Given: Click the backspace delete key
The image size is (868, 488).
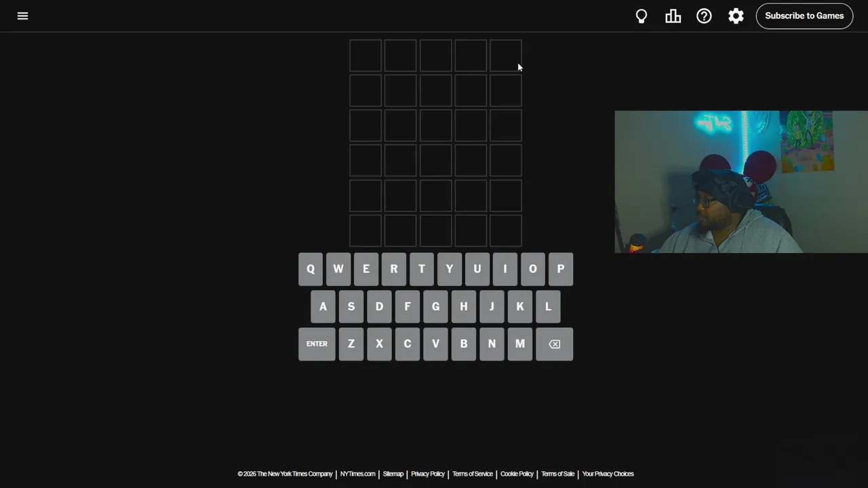Looking at the screenshot, I should tap(555, 344).
